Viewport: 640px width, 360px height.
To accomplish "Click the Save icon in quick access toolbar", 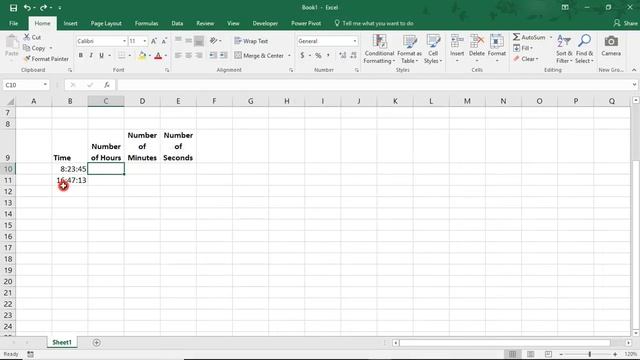I will [x=13, y=8].
